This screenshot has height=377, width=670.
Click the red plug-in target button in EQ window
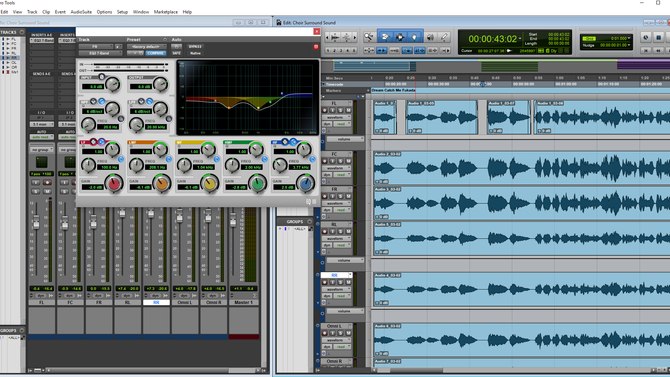[316, 47]
